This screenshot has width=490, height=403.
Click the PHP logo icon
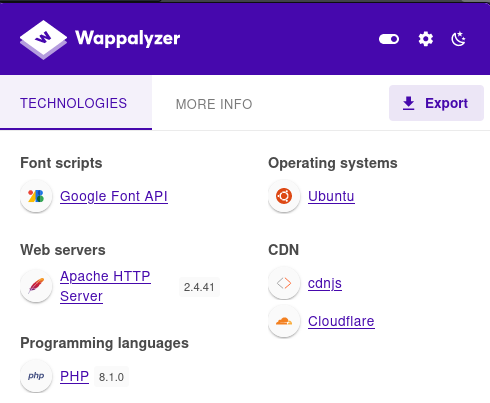(x=36, y=376)
